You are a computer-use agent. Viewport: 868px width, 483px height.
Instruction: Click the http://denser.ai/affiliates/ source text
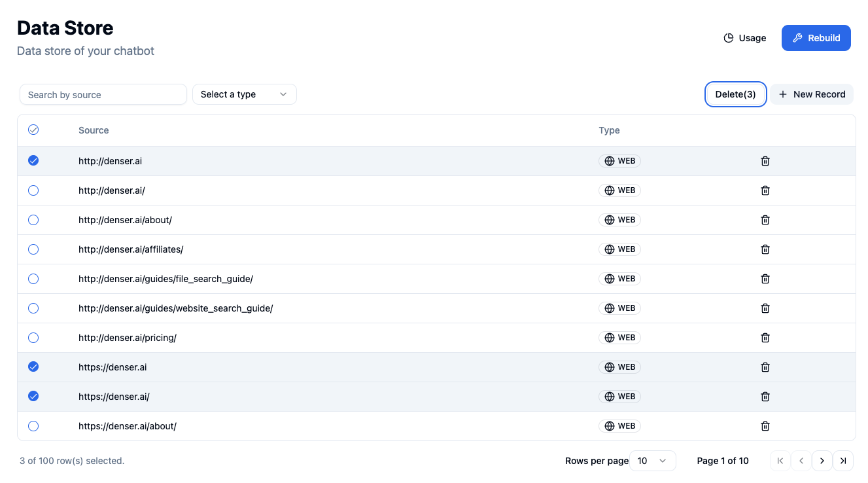click(131, 249)
